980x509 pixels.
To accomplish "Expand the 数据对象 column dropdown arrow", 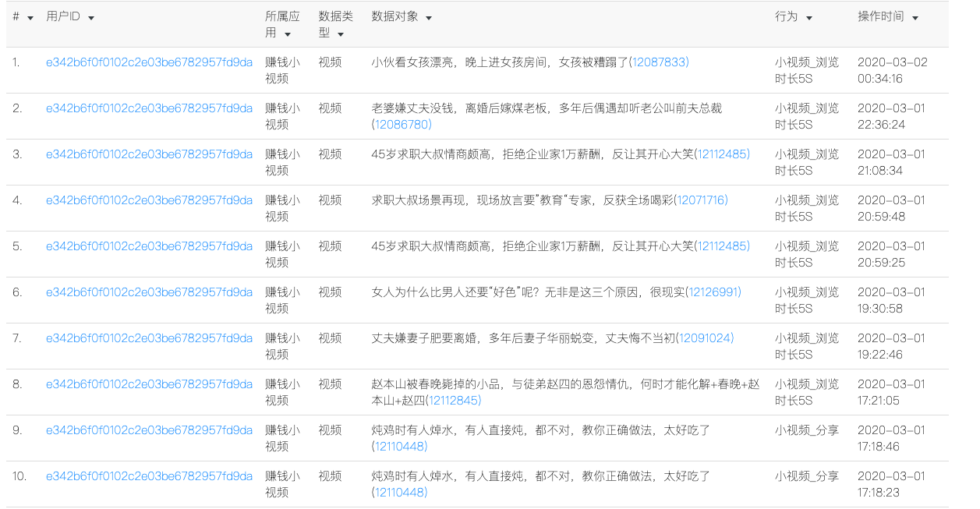I will [429, 18].
